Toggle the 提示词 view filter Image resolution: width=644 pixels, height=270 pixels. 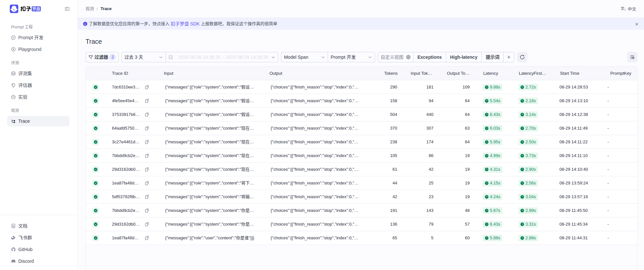pos(492,57)
